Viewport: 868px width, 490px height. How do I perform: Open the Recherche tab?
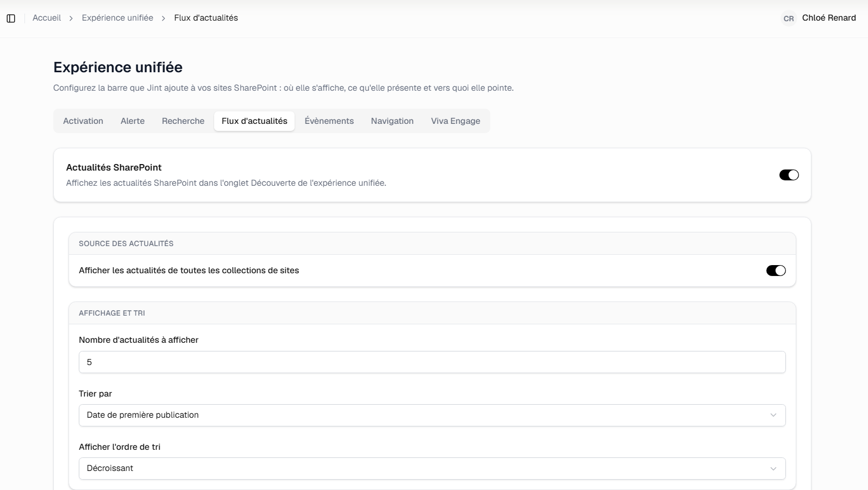tap(183, 121)
